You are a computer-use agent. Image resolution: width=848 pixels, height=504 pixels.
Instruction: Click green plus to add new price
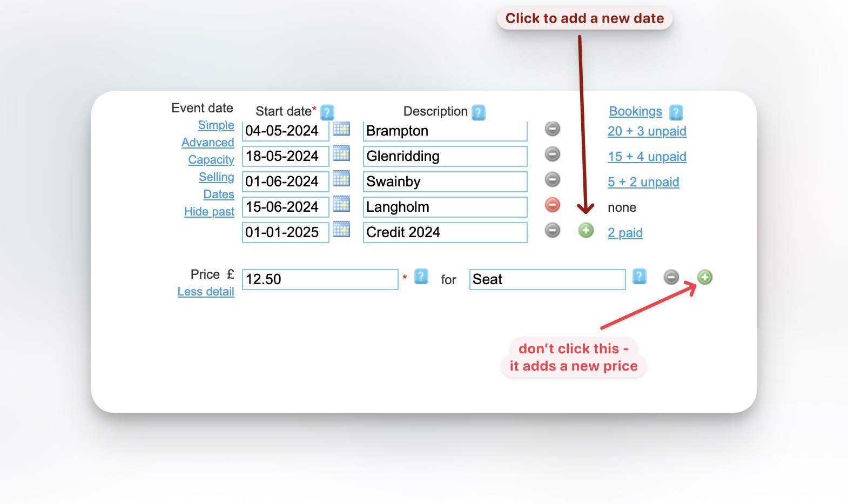pos(704,278)
